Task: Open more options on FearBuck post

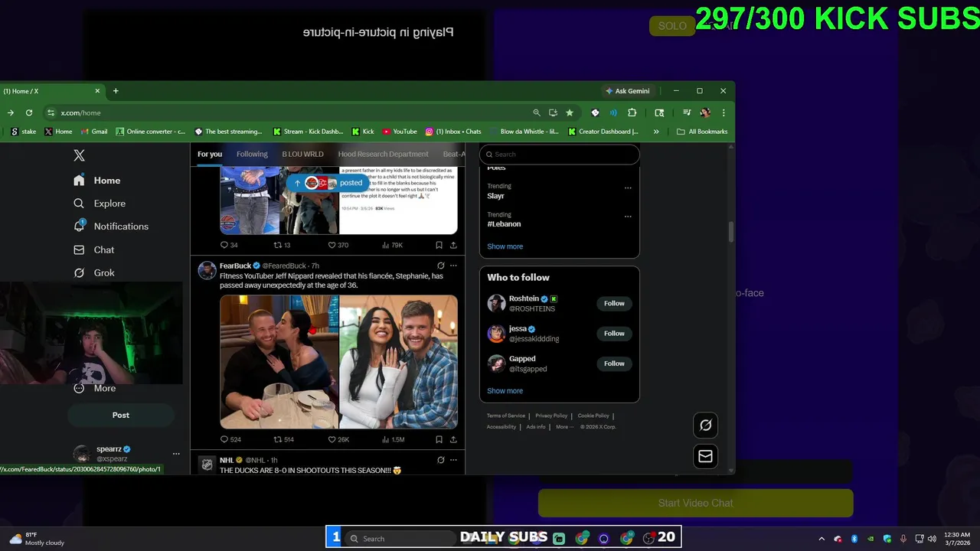Action: tap(453, 266)
